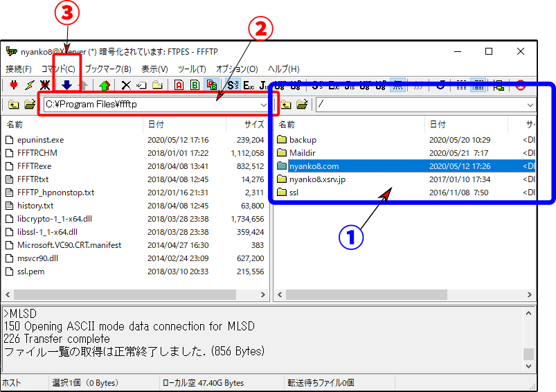Screen dimensions: 556x392
Task: Enable ASCII transfer mode (red A)
Action: pos(179,85)
